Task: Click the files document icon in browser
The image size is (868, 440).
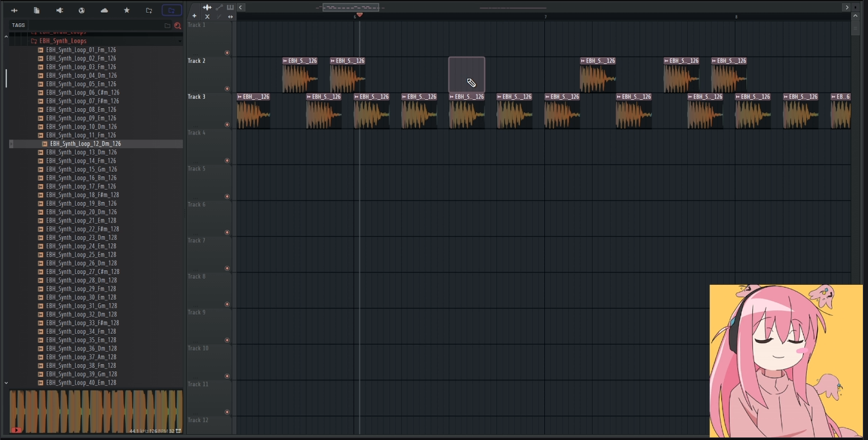Action: point(37,10)
